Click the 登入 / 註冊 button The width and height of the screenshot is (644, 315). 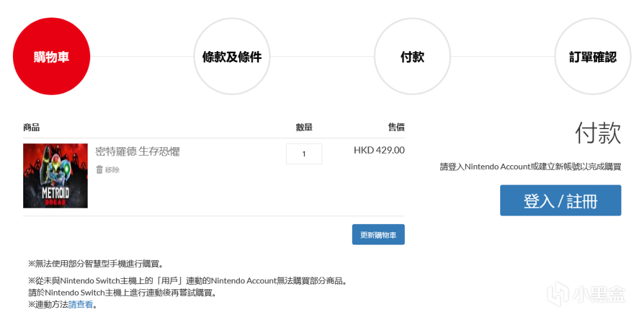(560, 200)
